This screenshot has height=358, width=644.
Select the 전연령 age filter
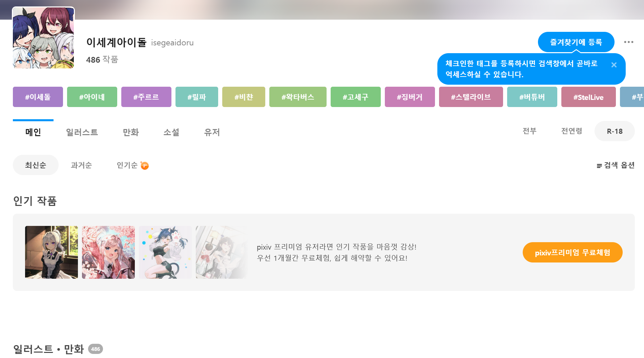coord(572,131)
